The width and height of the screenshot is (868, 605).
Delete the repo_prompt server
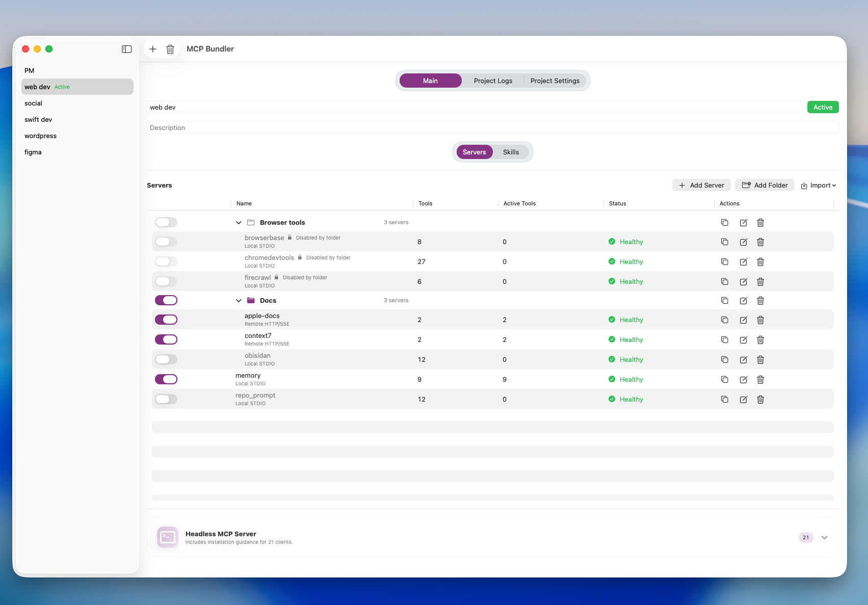coord(760,400)
